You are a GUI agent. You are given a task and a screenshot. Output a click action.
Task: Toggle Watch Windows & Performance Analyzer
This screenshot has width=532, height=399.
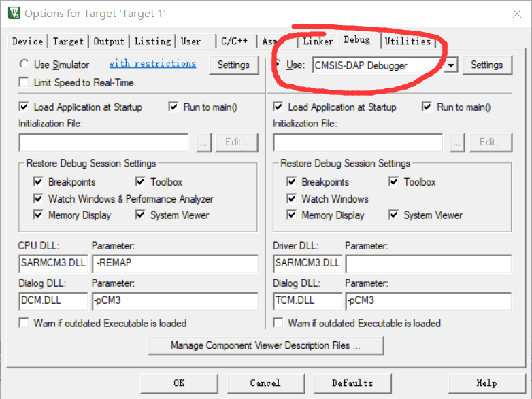[38, 198]
